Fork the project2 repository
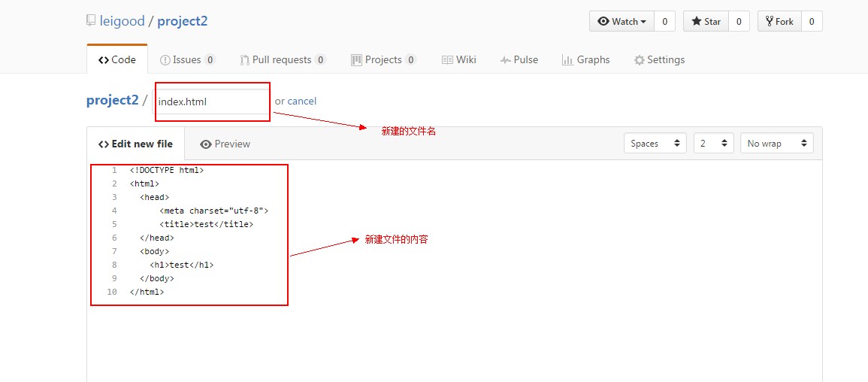This screenshot has width=868, height=382. 779,22
